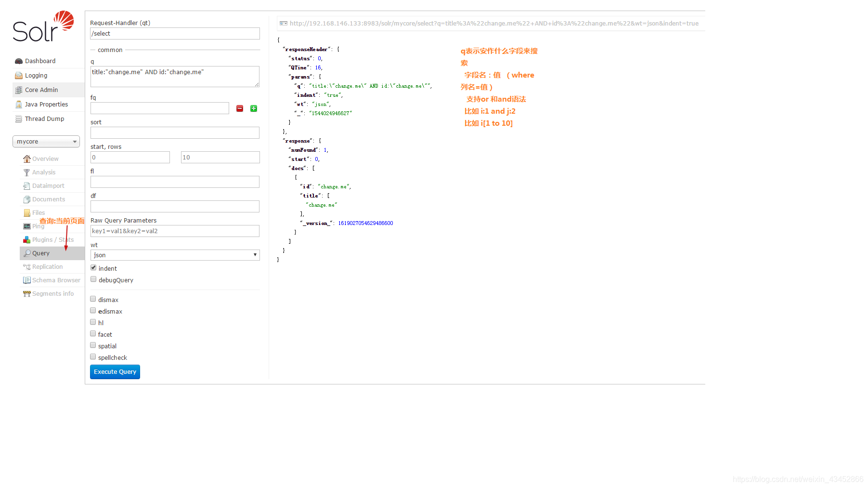
Task: Open the Dashboard page
Action: [x=40, y=61]
